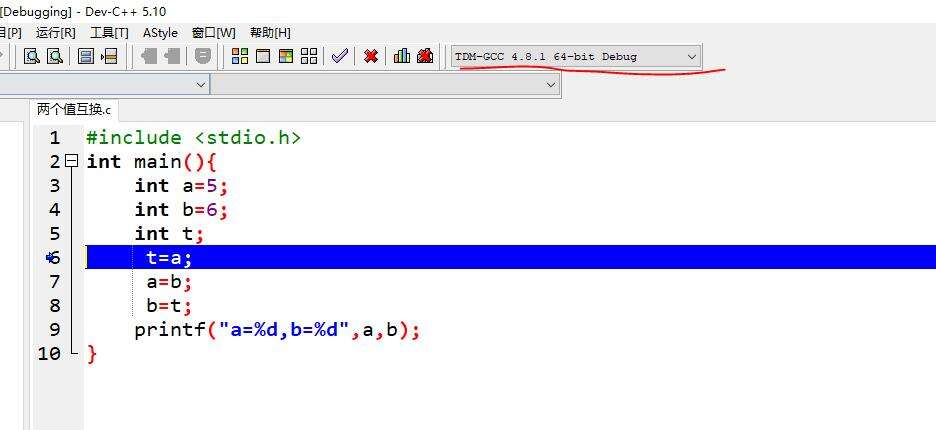This screenshot has width=936, height=430.
Task: Stop execution with the red X icon
Action: (x=371, y=56)
